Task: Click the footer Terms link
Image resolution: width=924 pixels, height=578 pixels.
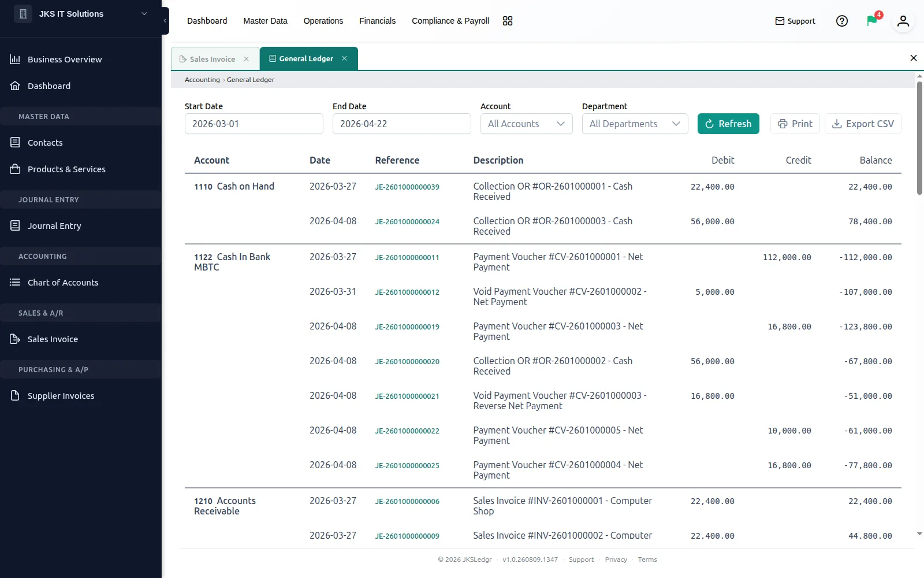Action: (x=647, y=560)
